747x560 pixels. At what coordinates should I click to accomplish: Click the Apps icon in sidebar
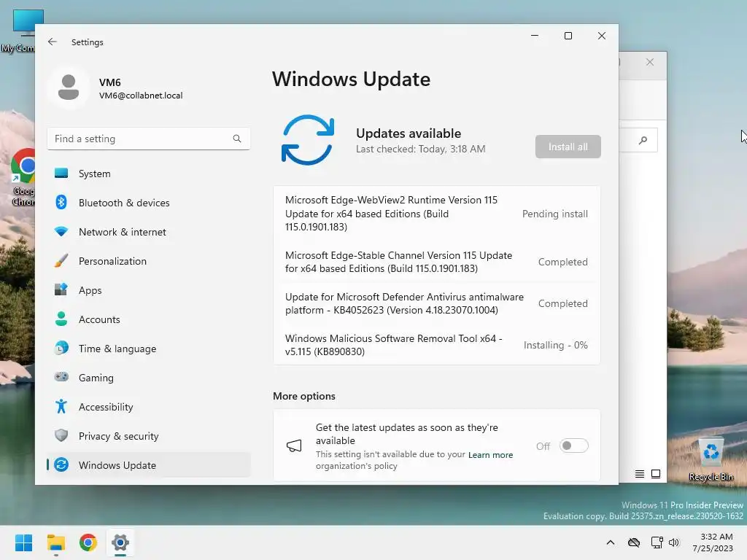click(61, 289)
